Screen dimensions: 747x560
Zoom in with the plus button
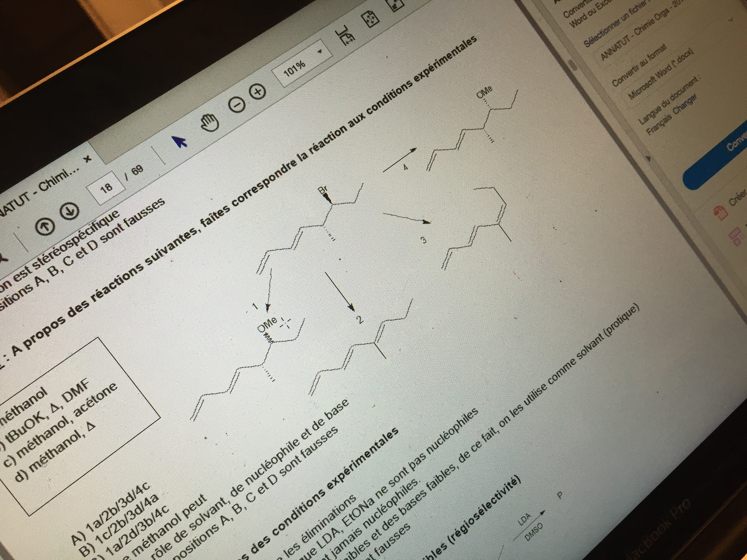pos(257,92)
